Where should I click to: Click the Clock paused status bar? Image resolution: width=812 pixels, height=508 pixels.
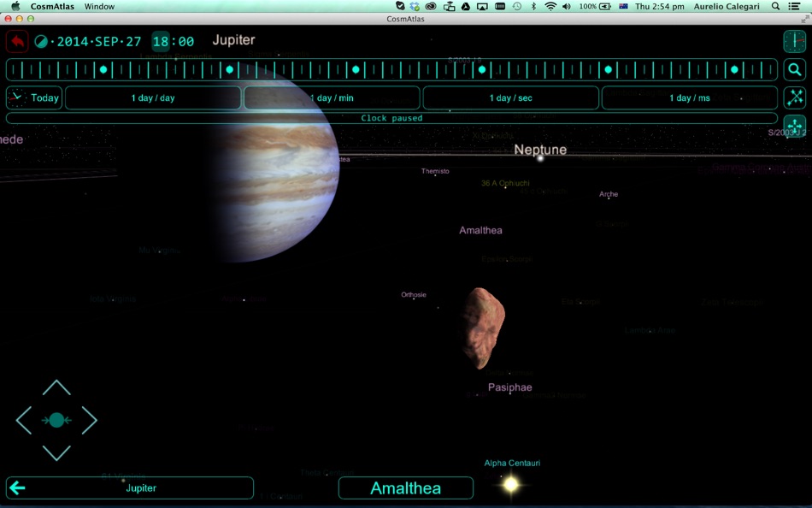point(391,118)
